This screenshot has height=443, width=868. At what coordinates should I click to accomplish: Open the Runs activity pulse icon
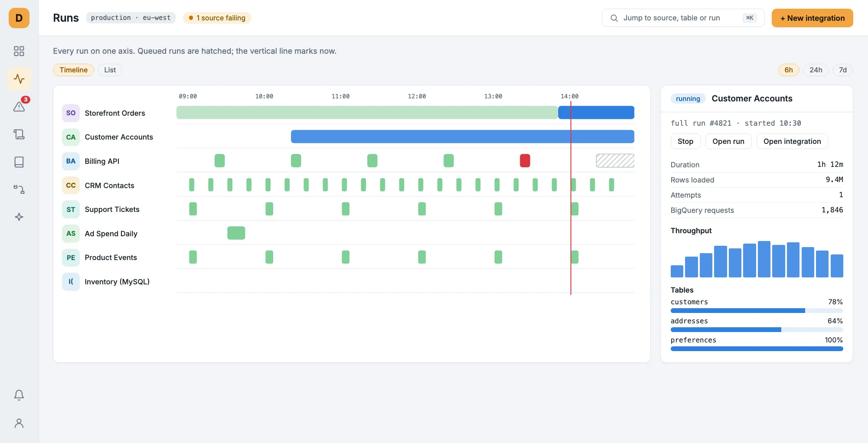19,79
